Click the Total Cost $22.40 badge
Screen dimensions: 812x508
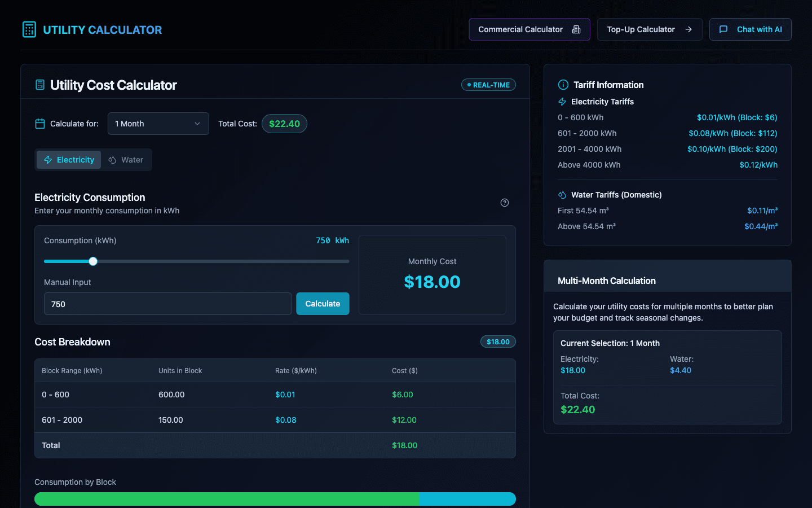pos(284,124)
